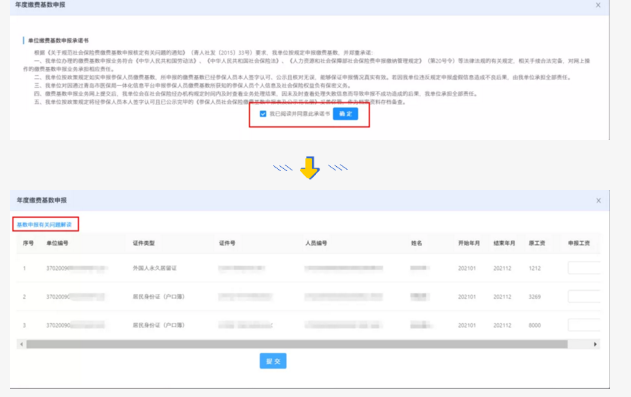Tick the 我已阅读并同意此承诺书 checkbox
The image size is (631, 397).
[x=263, y=114]
